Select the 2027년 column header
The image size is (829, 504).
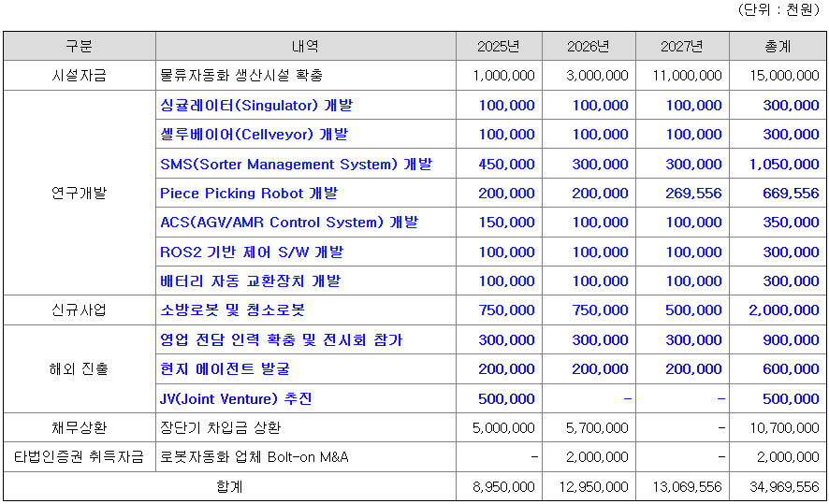coord(682,47)
